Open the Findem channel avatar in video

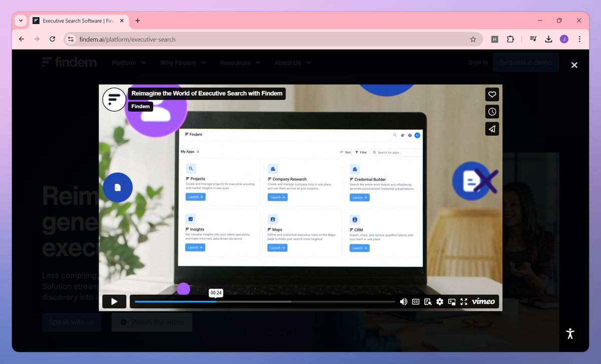114,99
